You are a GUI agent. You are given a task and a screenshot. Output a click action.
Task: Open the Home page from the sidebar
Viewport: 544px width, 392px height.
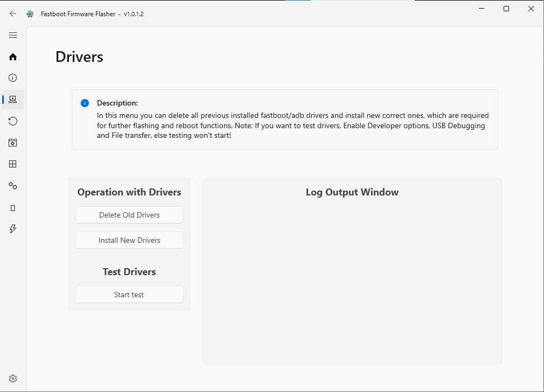point(12,57)
